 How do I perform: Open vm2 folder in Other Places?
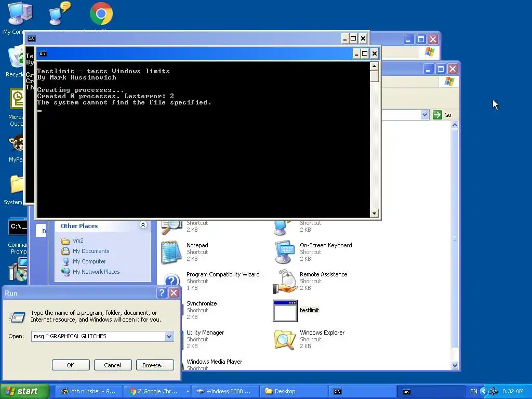point(78,241)
